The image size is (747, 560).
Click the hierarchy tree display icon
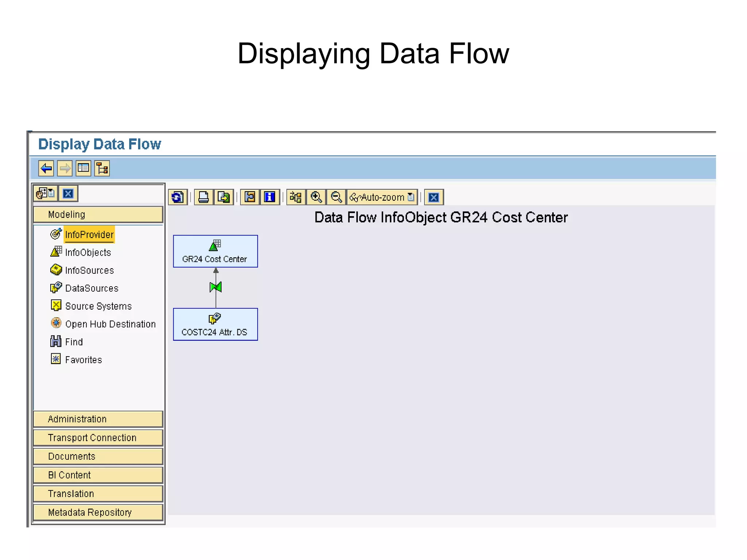102,168
